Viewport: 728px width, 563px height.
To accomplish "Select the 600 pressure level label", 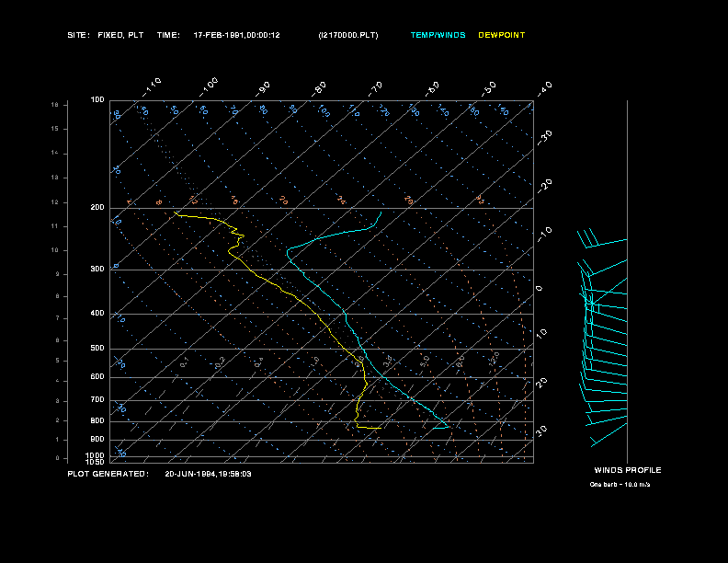I will 97,377.
